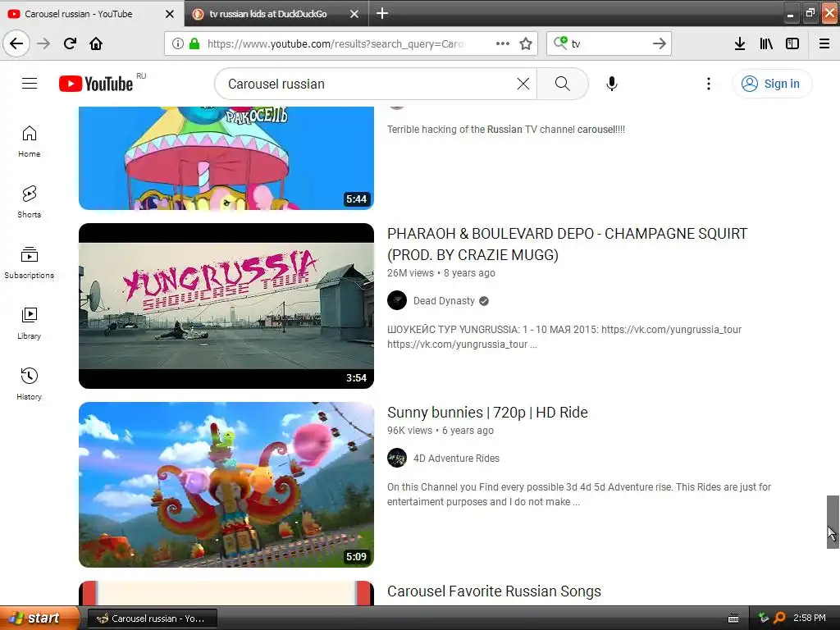Click on-screen keyboard tray icon
Screen dimensions: 840x630
pos(733,619)
